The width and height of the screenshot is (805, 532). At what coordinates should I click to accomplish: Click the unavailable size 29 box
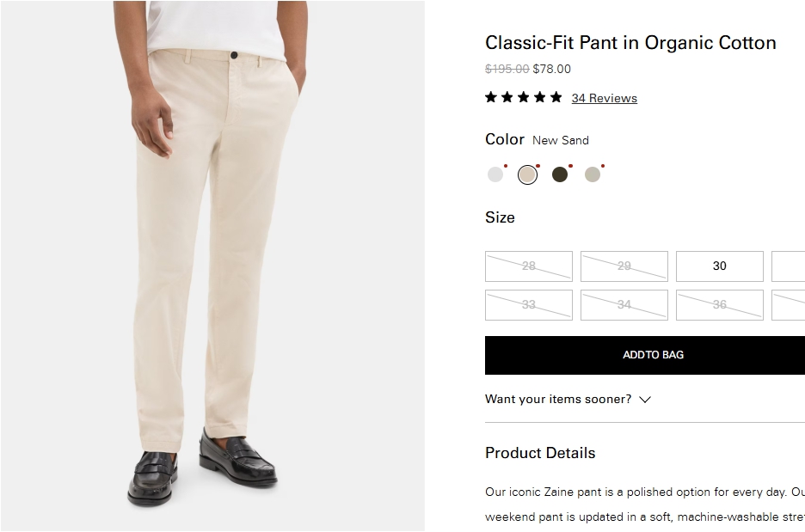point(624,266)
